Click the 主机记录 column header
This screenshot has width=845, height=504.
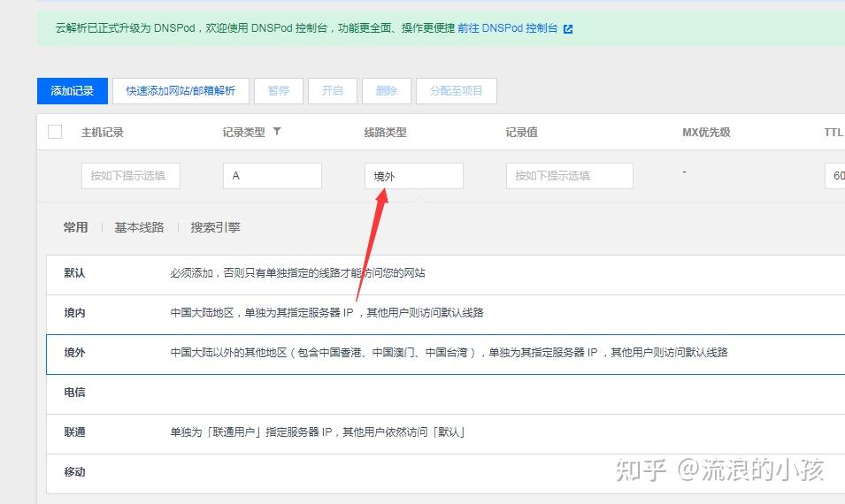pos(103,133)
